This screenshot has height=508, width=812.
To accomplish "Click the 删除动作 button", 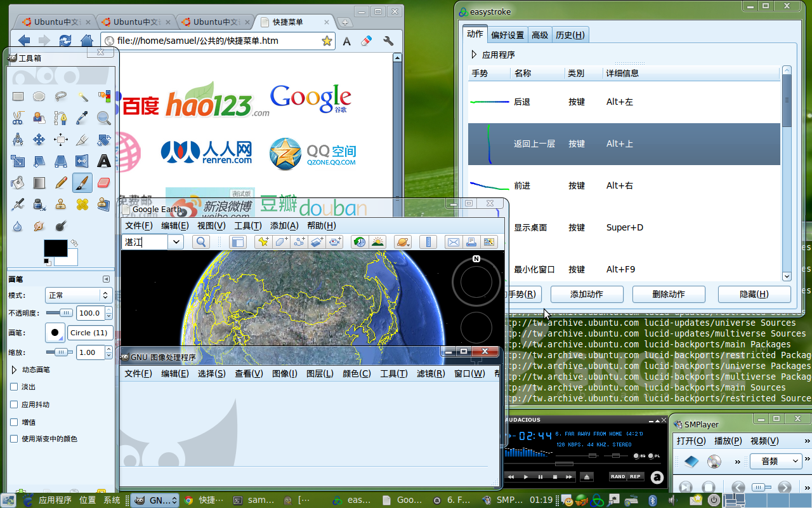I will click(x=669, y=294).
